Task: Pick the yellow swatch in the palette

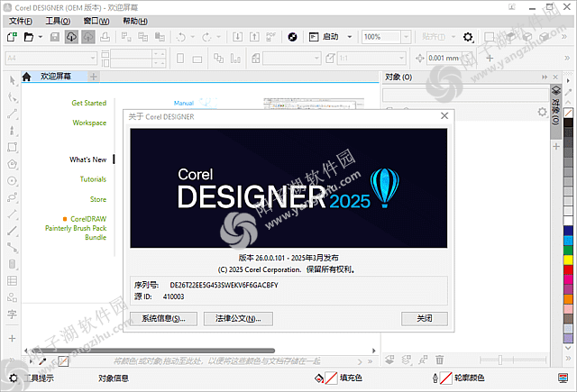Action: tap(568, 260)
